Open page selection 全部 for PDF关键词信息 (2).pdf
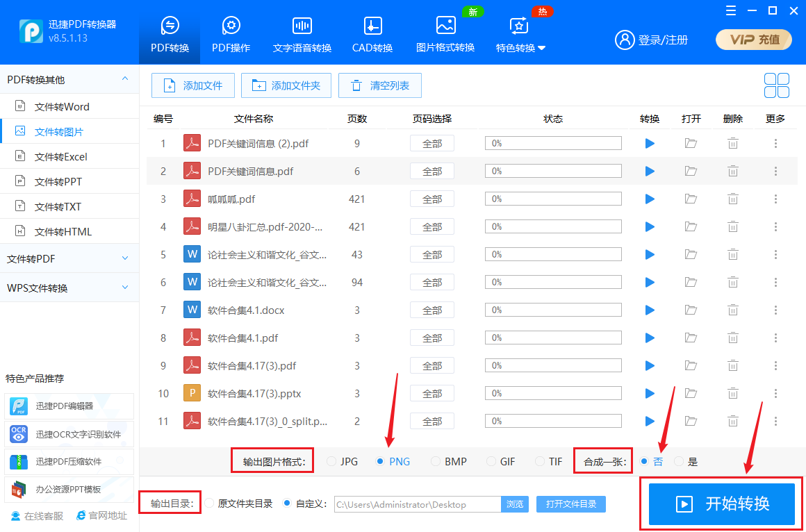The width and height of the screenshot is (806, 532). tap(431, 143)
